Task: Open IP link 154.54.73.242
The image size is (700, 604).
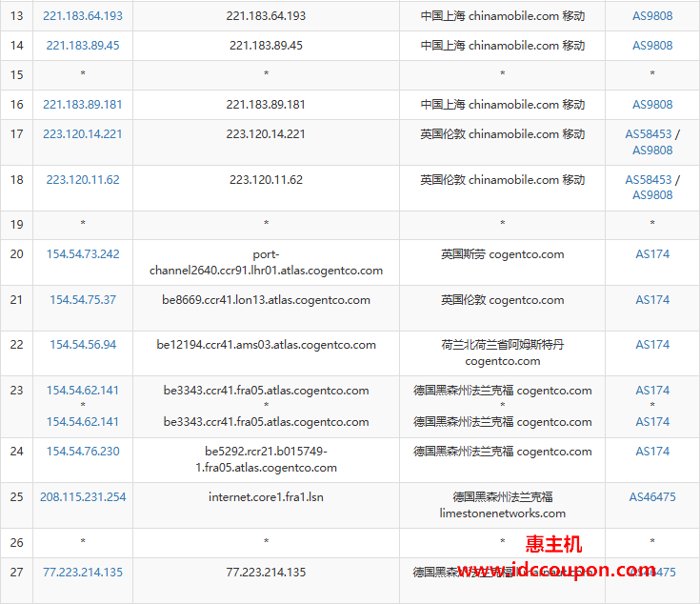Action: point(83,254)
